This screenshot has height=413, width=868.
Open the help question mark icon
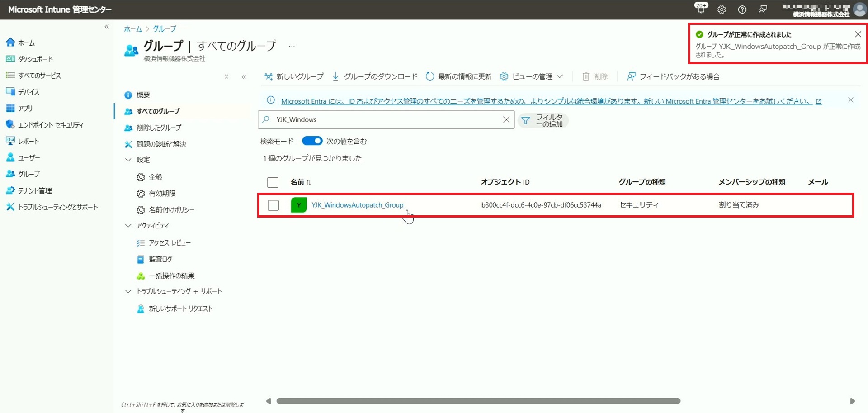742,9
